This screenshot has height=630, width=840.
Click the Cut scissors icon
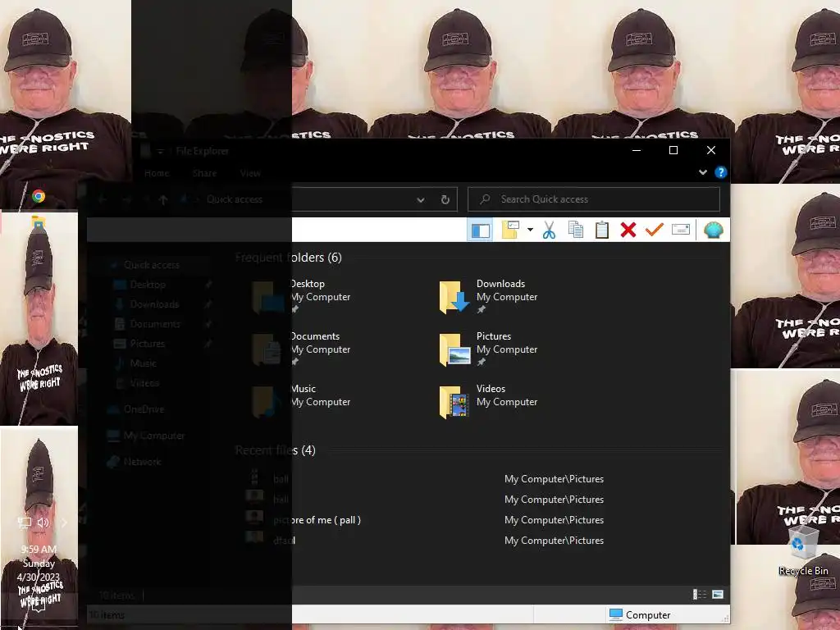tap(549, 231)
